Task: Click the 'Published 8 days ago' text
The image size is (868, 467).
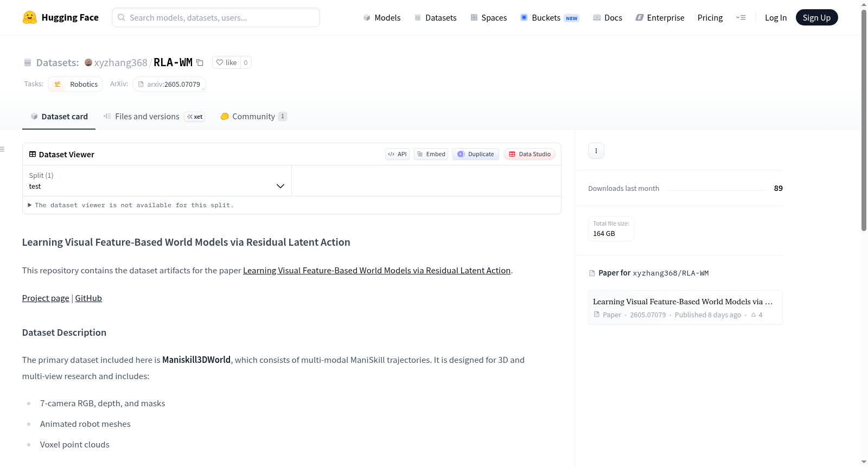Action: point(708,315)
